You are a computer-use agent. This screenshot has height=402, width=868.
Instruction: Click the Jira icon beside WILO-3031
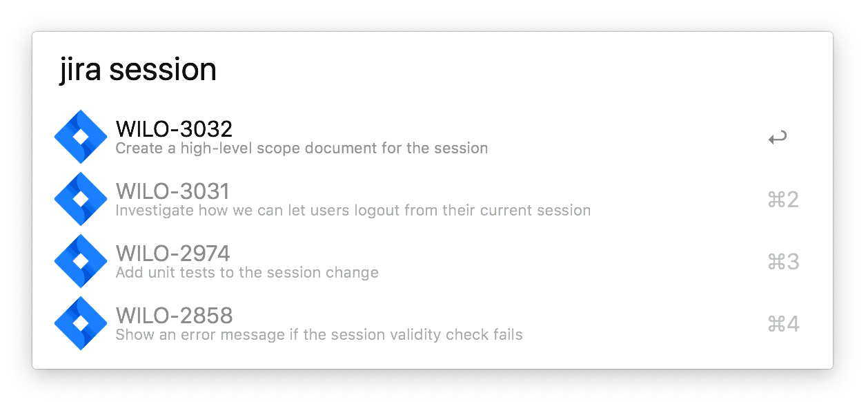(x=81, y=199)
